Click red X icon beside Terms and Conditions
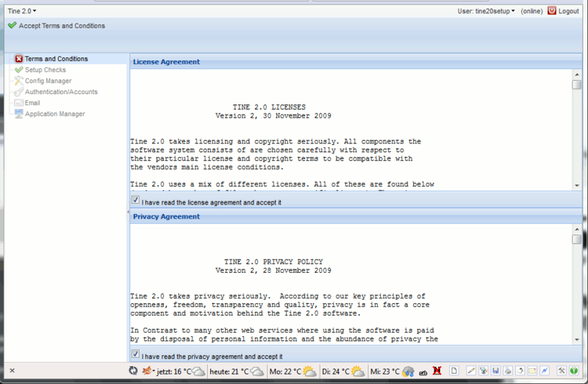Viewport: 588px width, 384px height. point(19,59)
